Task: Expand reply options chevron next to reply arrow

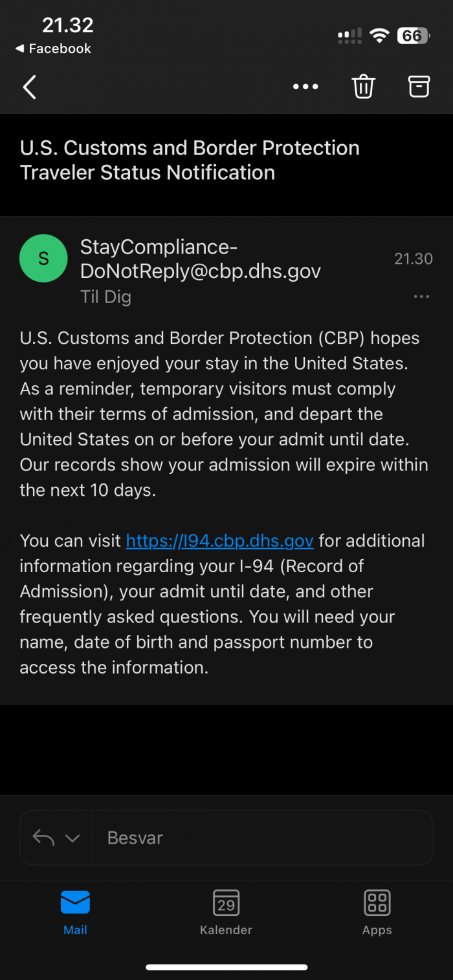Action: point(72,838)
